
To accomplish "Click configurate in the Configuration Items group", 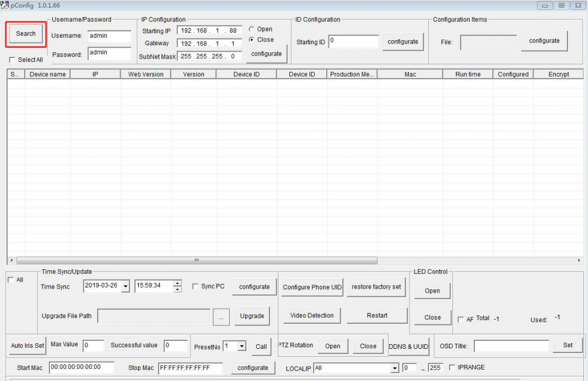I will (544, 41).
